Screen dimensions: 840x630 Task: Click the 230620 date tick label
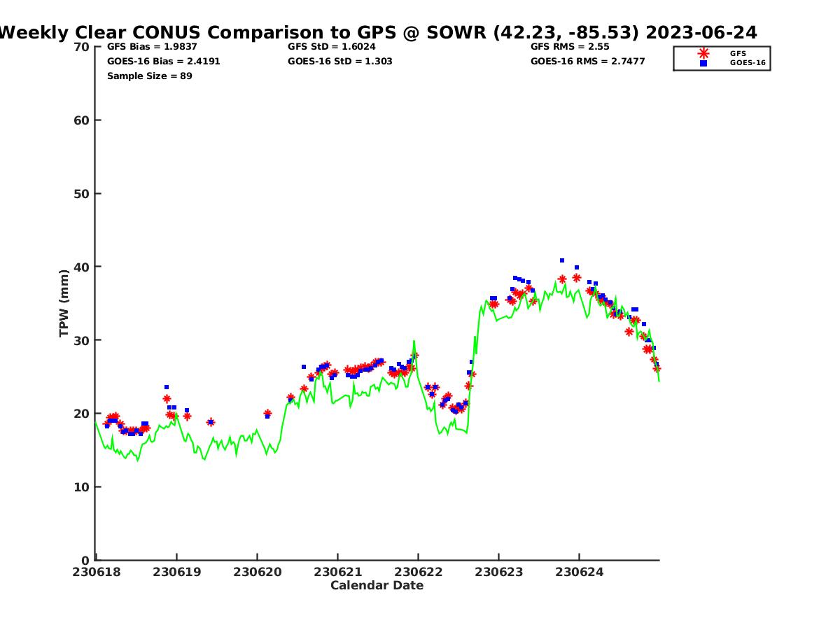[x=257, y=572]
